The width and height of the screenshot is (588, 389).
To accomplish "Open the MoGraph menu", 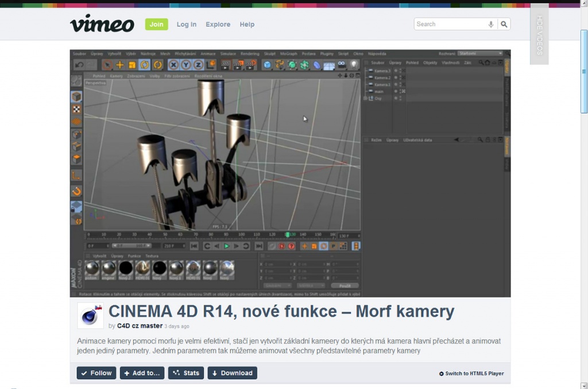I will pos(288,53).
